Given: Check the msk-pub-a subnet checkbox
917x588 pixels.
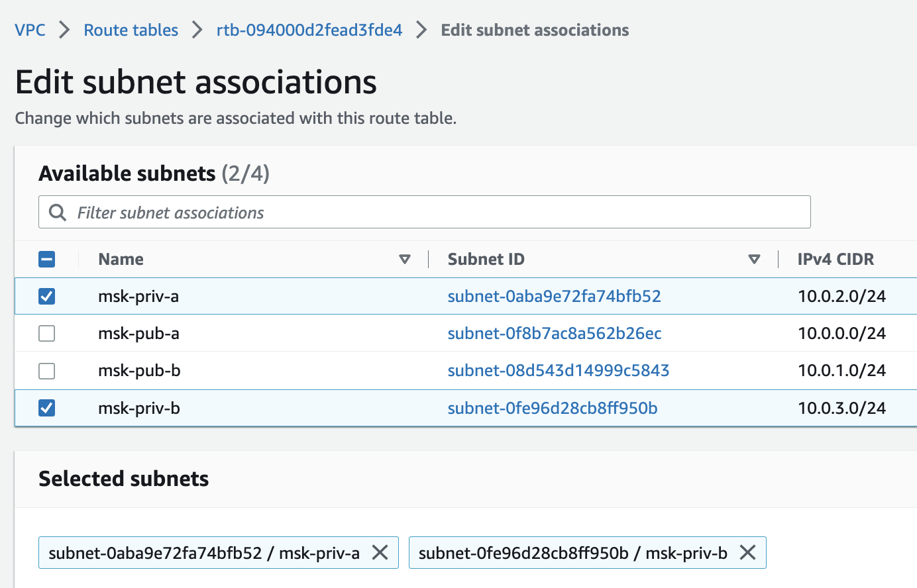Looking at the screenshot, I should pyautogui.click(x=47, y=333).
